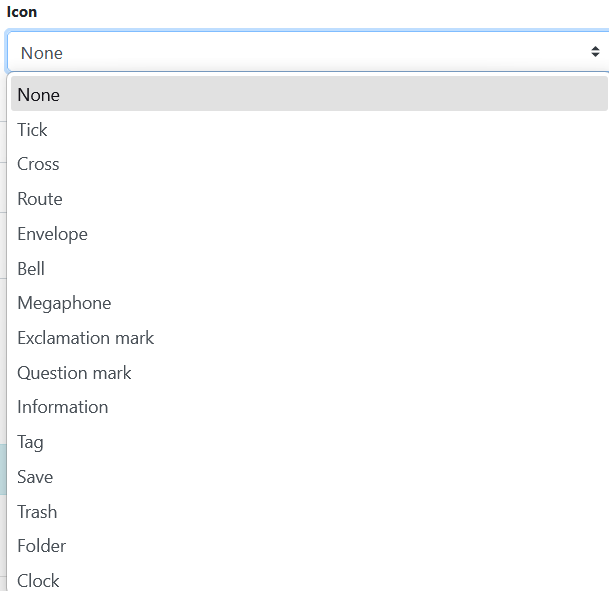
Task: Pick the Megaphone option
Action: (x=64, y=303)
